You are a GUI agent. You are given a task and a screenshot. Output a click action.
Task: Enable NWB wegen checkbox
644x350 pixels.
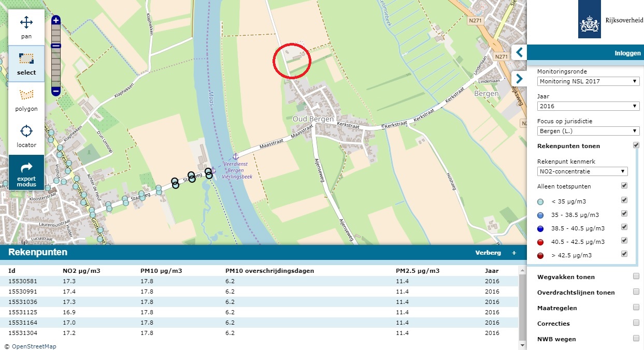point(636,339)
